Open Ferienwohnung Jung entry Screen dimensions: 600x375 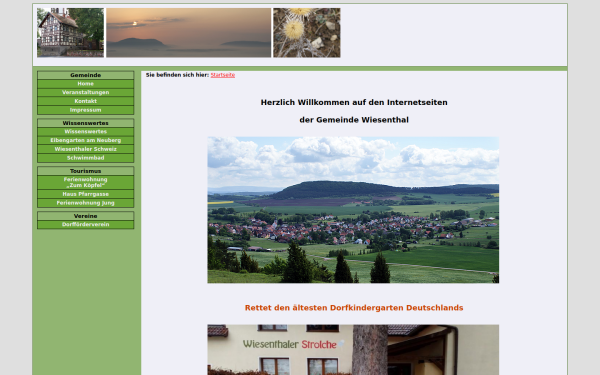tap(85, 203)
